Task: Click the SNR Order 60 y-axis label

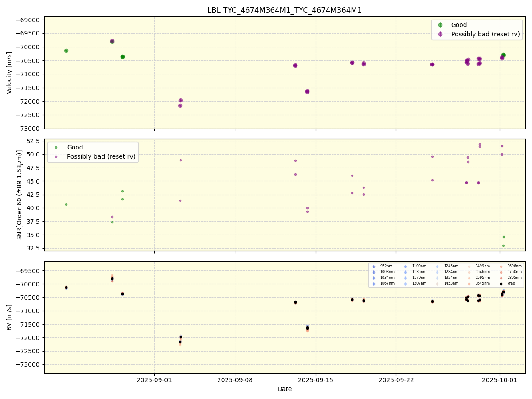Action: point(20,195)
